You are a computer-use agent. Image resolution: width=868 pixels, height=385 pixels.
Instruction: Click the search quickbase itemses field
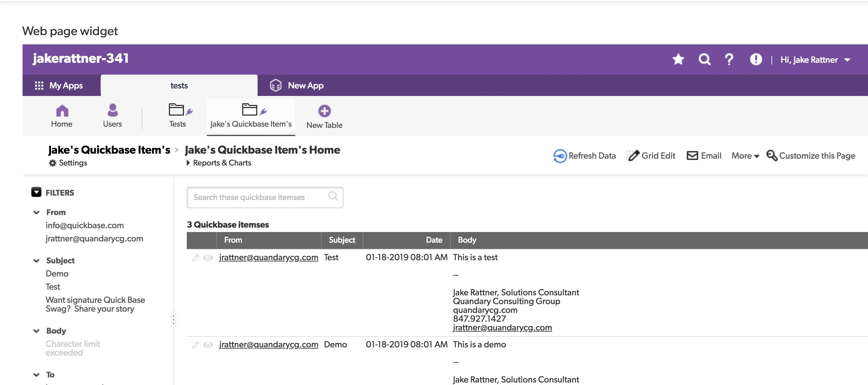(x=265, y=198)
